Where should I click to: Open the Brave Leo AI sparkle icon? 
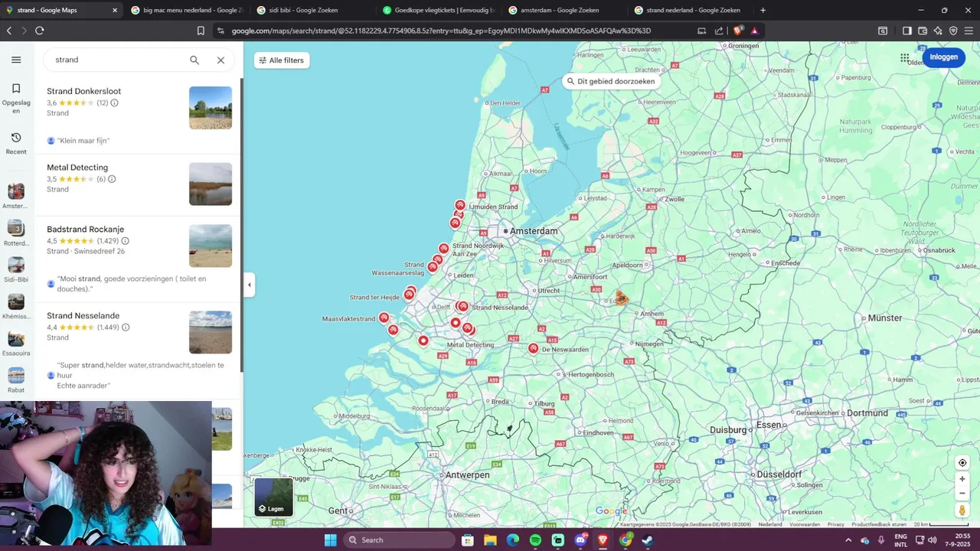(x=938, y=31)
